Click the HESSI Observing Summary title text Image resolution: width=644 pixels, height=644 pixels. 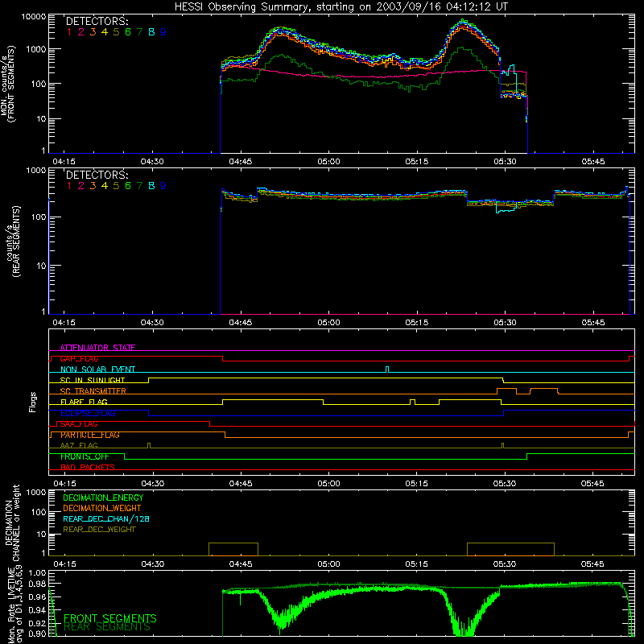coord(341,7)
